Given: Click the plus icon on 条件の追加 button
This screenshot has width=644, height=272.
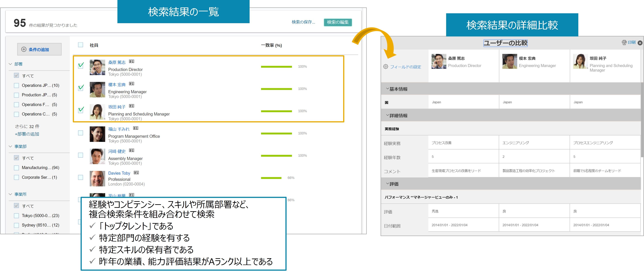Looking at the screenshot, I should 24,49.
